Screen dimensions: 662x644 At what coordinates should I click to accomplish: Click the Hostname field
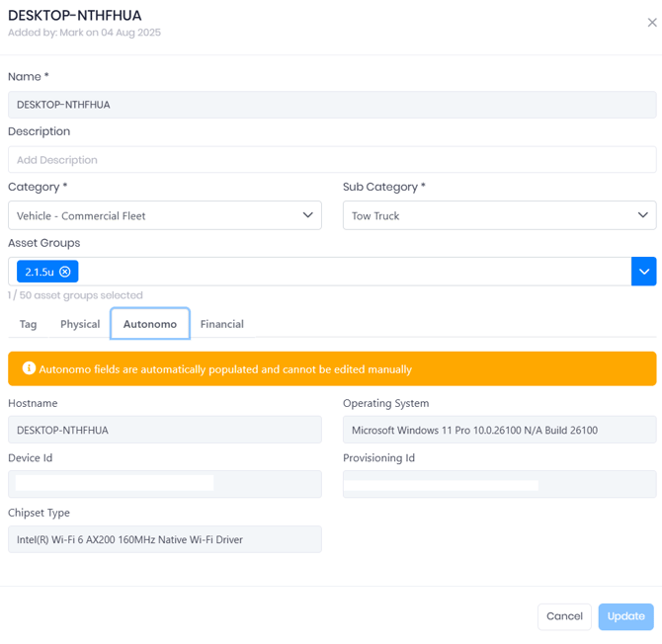(x=165, y=430)
